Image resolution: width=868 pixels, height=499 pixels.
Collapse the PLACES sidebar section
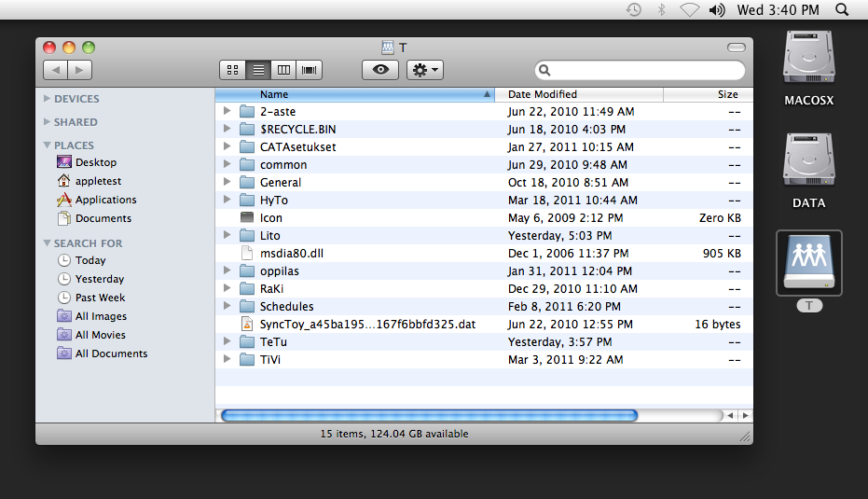pos(47,146)
